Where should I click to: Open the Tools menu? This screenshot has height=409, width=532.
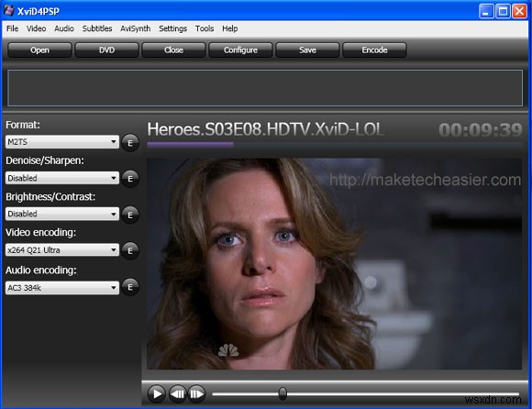[x=205, y=28]
